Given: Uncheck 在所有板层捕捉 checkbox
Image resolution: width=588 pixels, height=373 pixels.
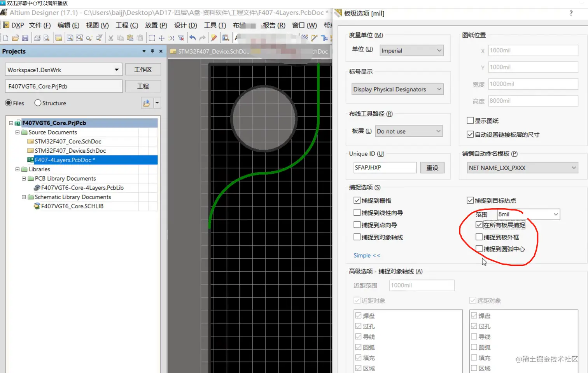Looking at the screenshot, I should (479, 225).
